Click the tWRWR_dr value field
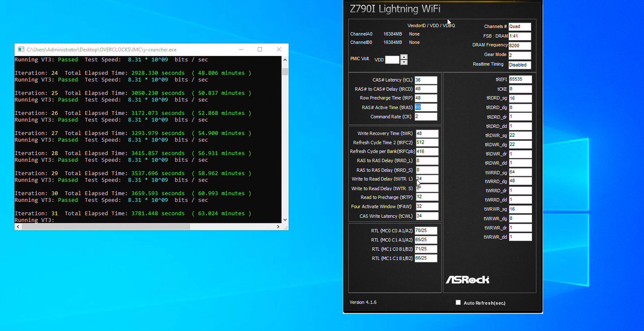The width and height of the screenshot is (644, 331). click(520, 227)
